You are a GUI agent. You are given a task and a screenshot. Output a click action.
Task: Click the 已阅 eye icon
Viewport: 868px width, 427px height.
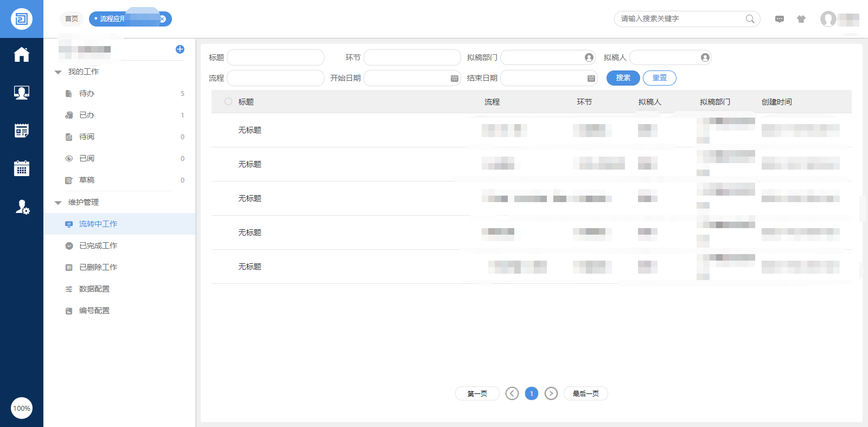coord(69,159)
